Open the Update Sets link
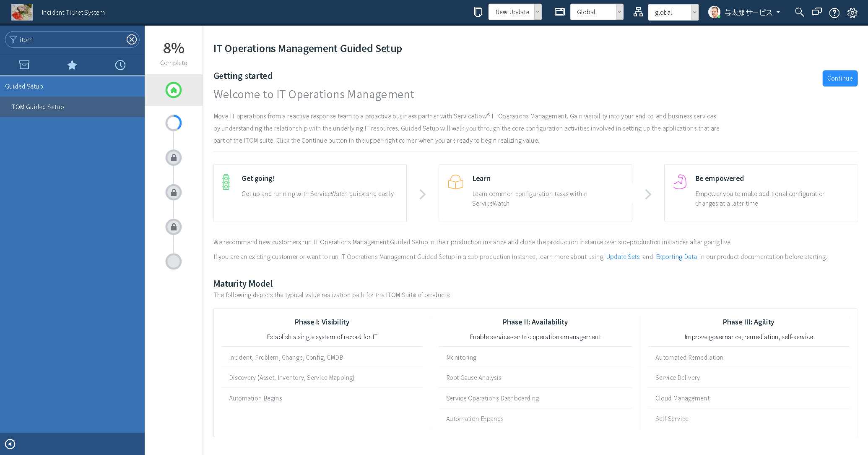 pos(623,256)
